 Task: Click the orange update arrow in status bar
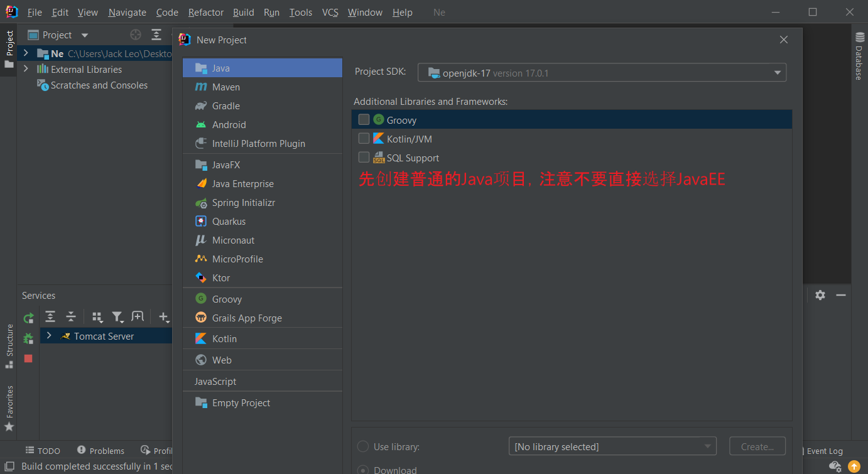pyautogui.click(x=854, y=466)
